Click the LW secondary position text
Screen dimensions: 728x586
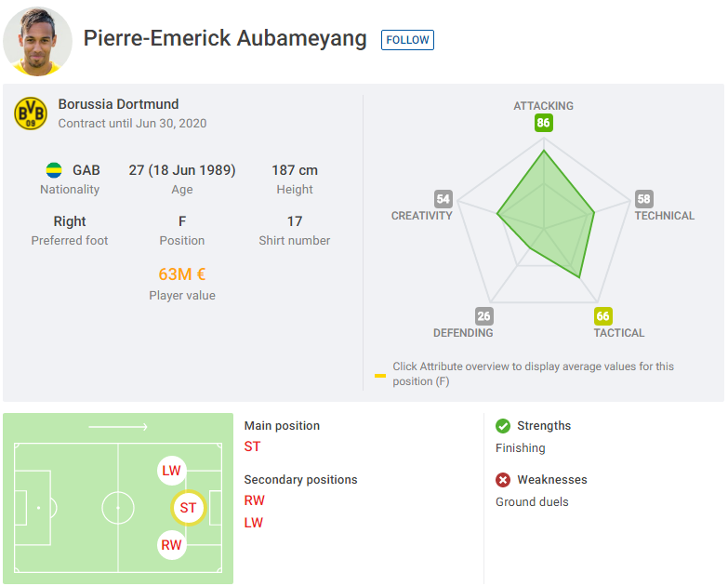pyautogui.click(x=254, y=523)
